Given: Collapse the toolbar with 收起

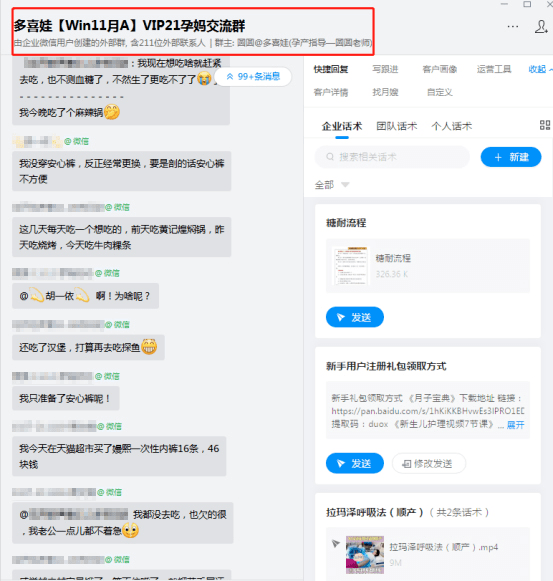Looking at the screenshot, I should (x=540, y=69).
